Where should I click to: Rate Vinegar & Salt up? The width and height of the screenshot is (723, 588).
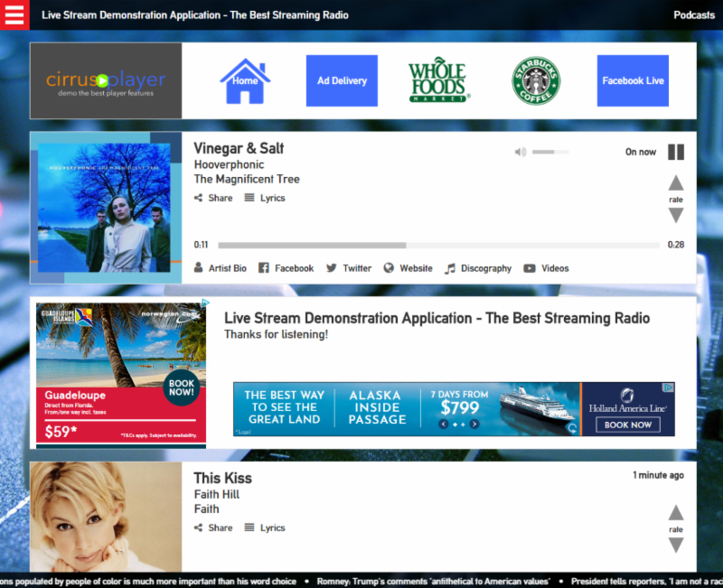[676, 183]
